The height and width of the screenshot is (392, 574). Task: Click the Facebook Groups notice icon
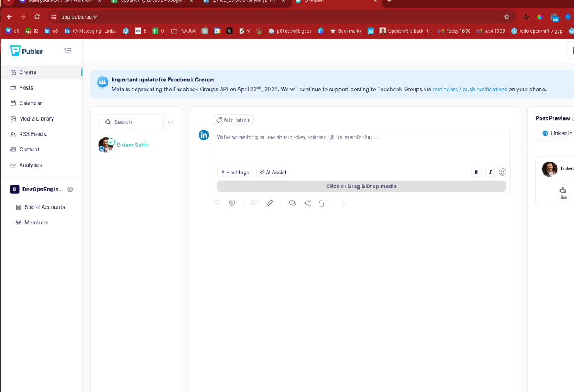click(103, 82)
